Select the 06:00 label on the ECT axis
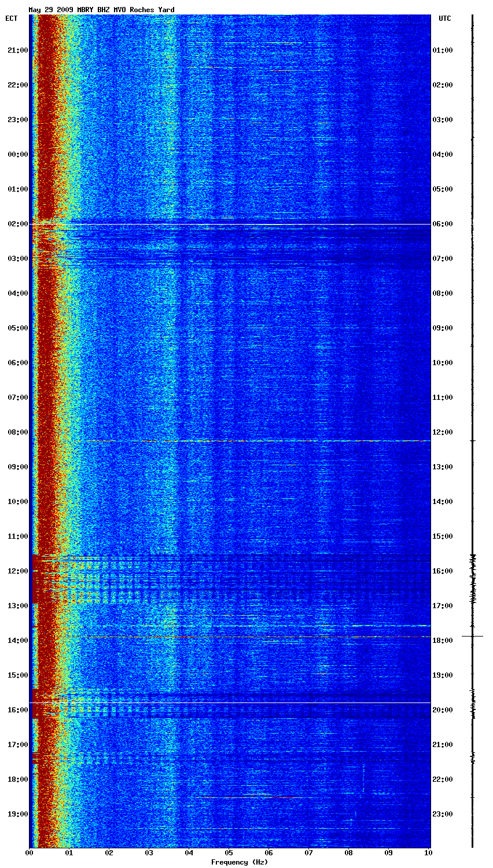493x868 pixels. [x=17, y=363]
